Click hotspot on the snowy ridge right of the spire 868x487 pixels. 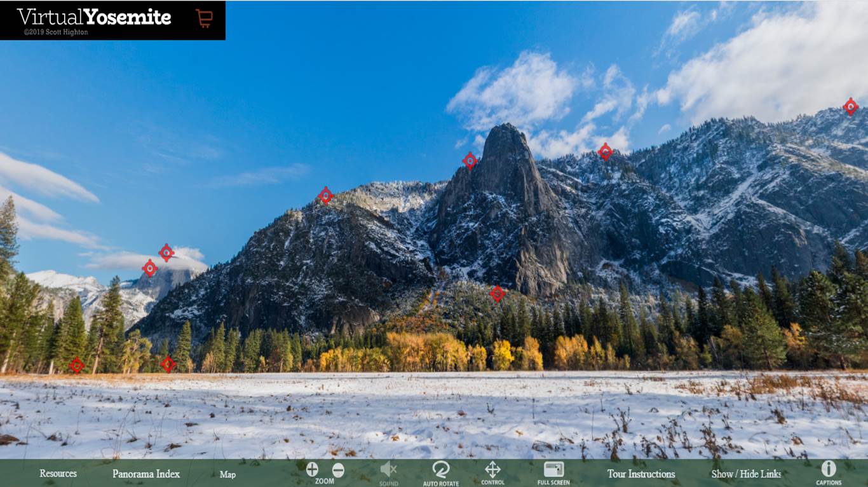click(x=606, y=152)
